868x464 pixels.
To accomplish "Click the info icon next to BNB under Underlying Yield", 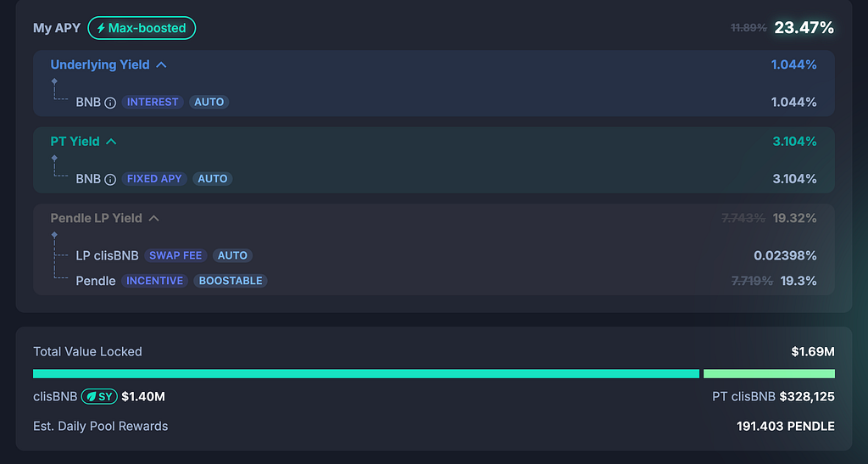I will click(110, 103).
